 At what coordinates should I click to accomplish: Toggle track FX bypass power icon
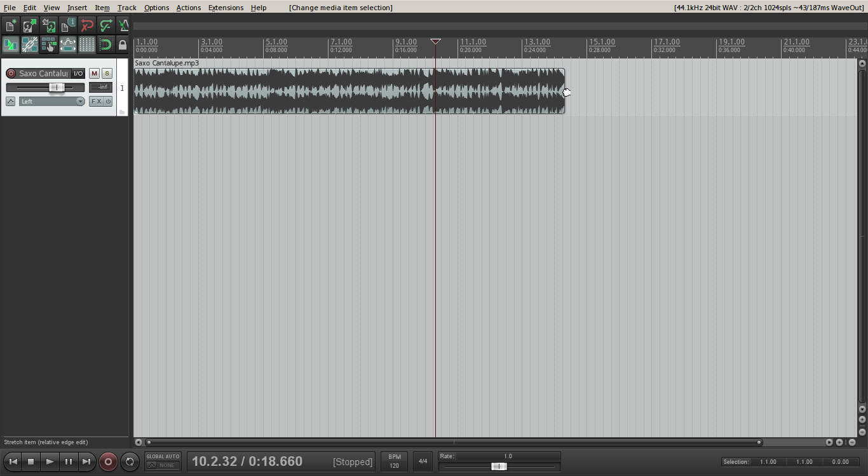[x=108, y=101]
